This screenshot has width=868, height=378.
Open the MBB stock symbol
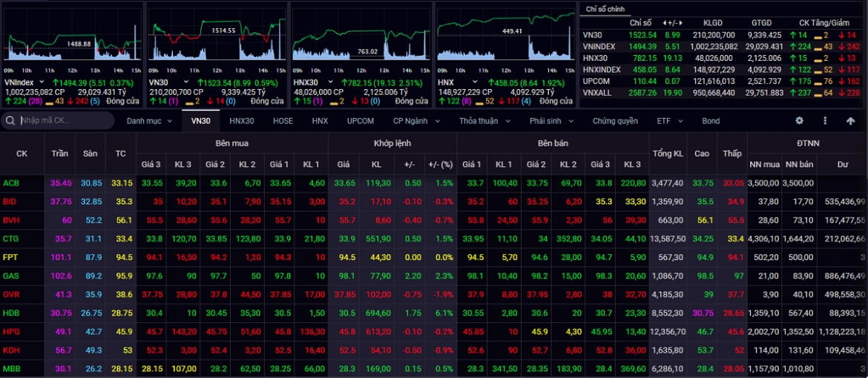[10, 369]
